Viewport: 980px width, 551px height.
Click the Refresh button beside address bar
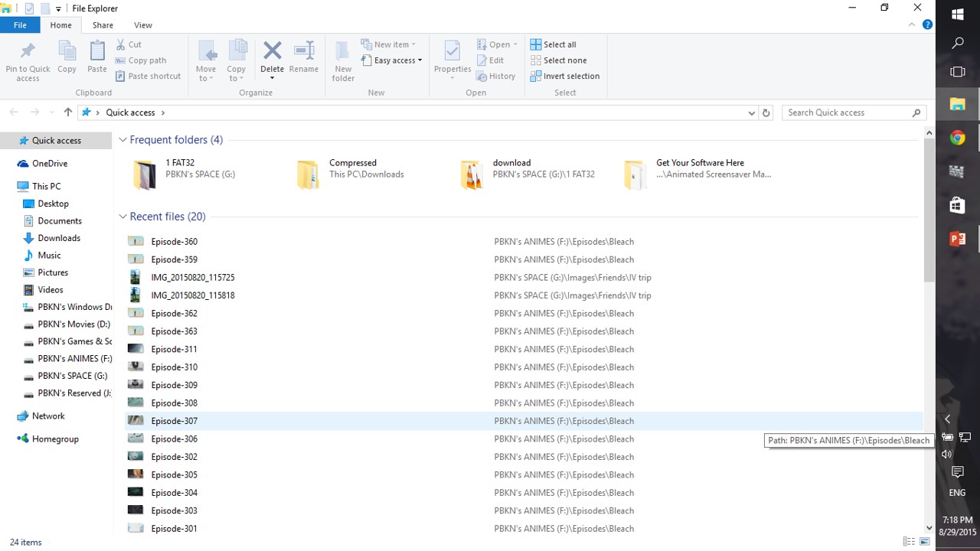766,112
